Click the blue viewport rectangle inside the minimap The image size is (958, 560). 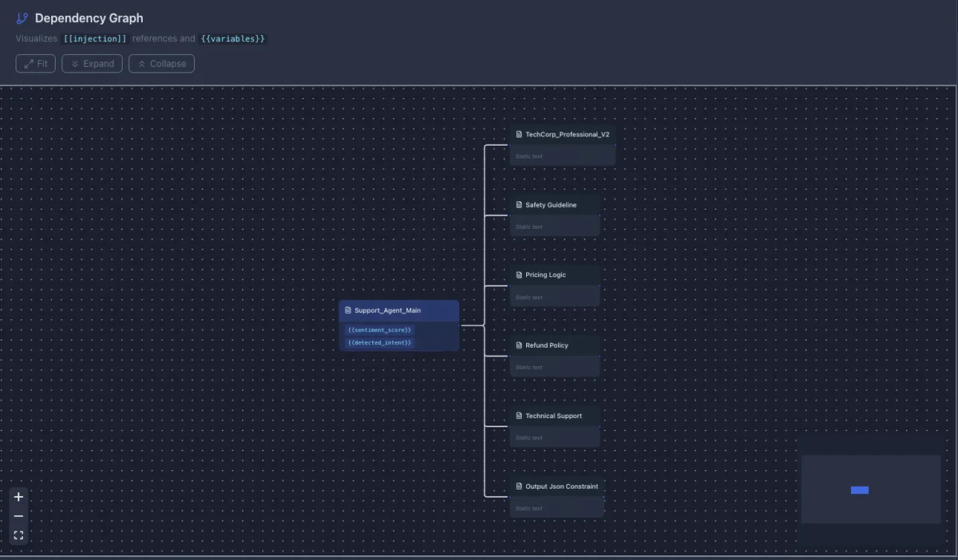click(859, 490)
